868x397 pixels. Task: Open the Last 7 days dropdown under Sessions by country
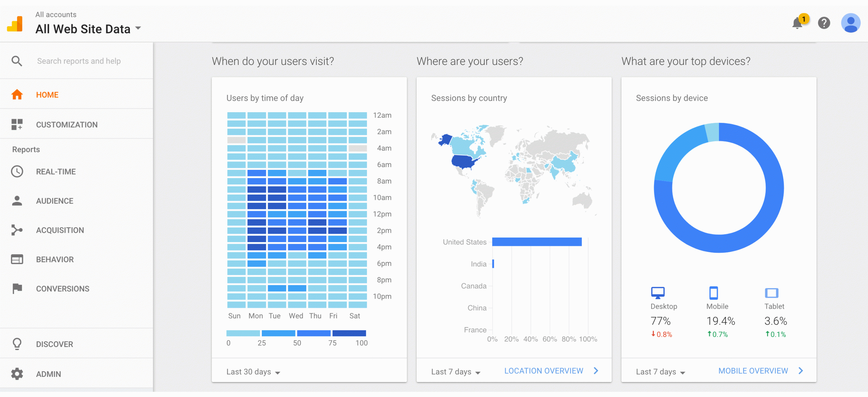[456, 372]
